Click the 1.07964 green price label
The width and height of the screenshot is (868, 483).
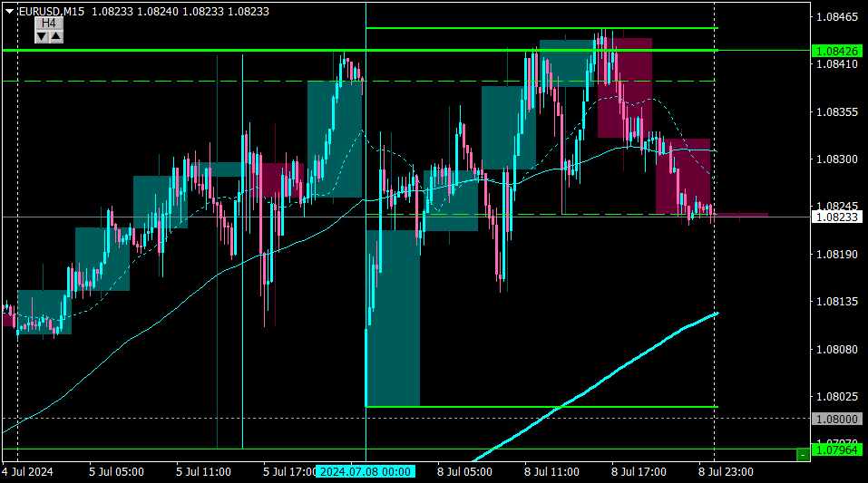point(837,449)
